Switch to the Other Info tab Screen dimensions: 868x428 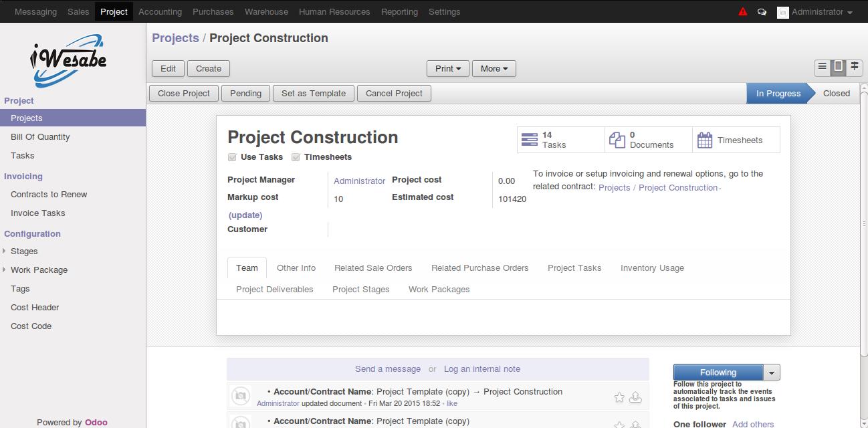(296, 267)
